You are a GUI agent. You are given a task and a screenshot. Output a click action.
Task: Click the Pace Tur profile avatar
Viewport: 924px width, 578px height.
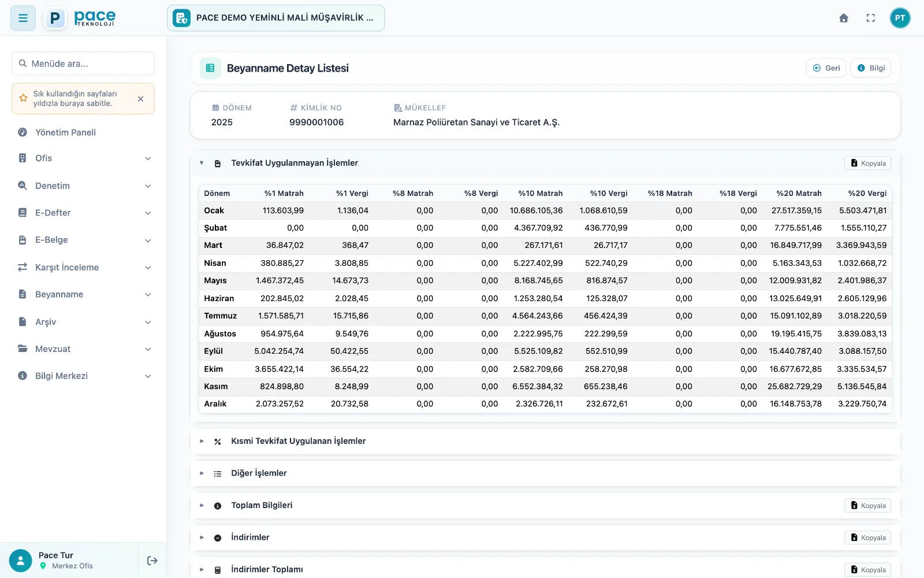21,561
